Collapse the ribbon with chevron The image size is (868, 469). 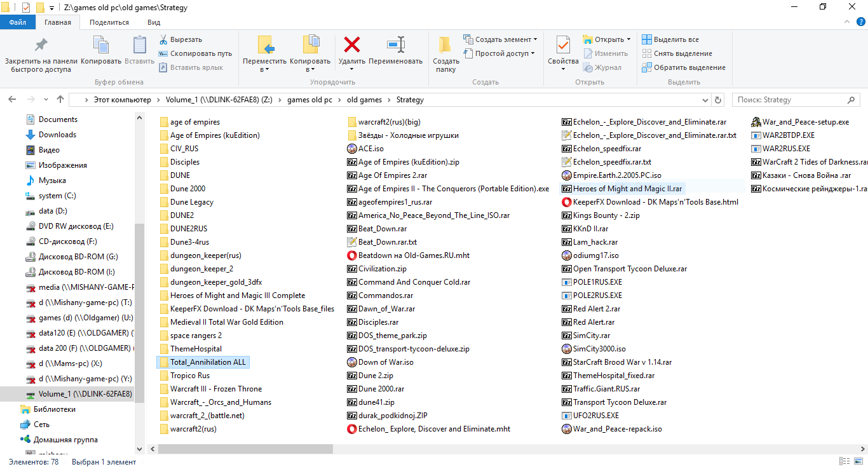click(846, 22)
